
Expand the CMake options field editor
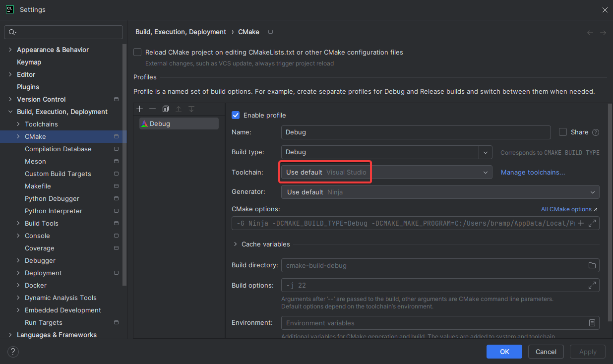click(x=592, y=223)
